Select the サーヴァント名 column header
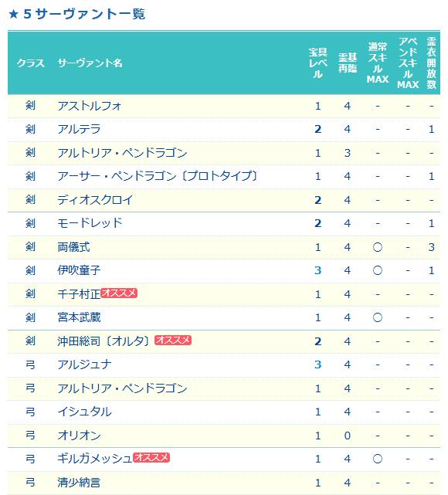The width and height of the screenshot is (448, 495). 90,63
